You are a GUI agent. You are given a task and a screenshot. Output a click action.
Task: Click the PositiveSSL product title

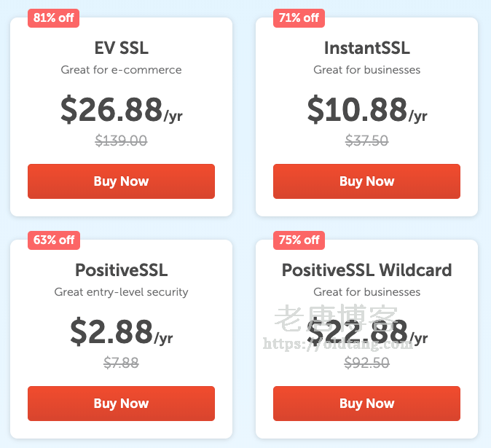121,270
